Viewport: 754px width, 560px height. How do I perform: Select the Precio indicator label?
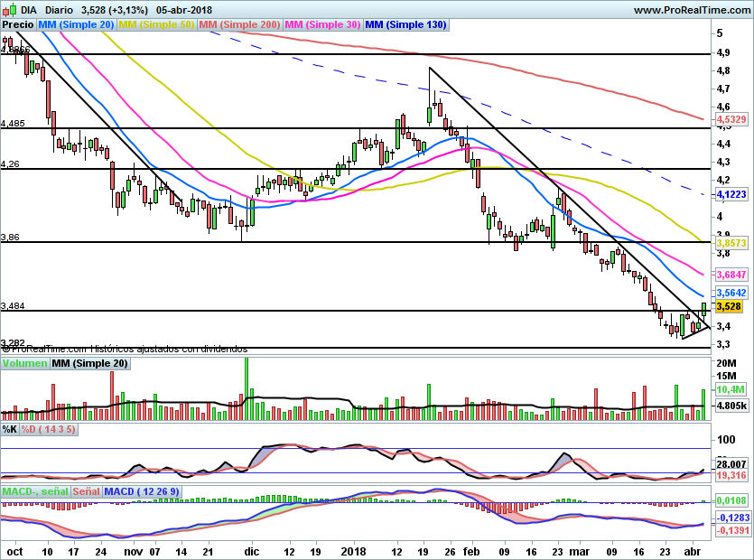(18, 24)
